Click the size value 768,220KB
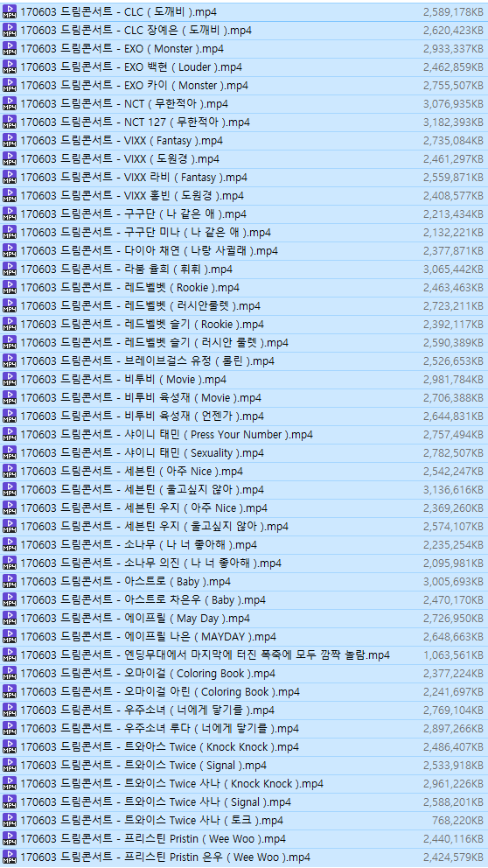This screenshot has height=868, width=488. point(457,820)
